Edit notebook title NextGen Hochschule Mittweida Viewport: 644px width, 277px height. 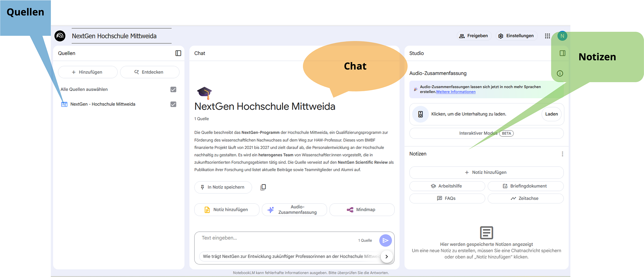pos(122,36)
